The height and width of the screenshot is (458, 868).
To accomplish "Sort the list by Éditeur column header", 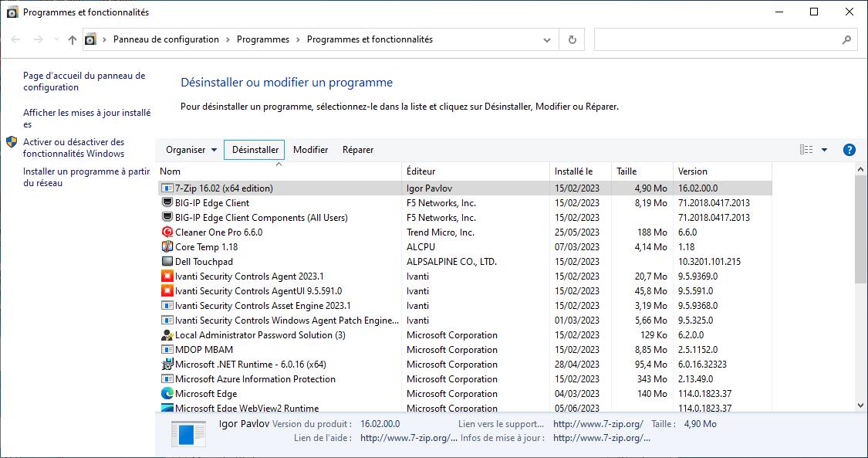I will coord(421,171).
